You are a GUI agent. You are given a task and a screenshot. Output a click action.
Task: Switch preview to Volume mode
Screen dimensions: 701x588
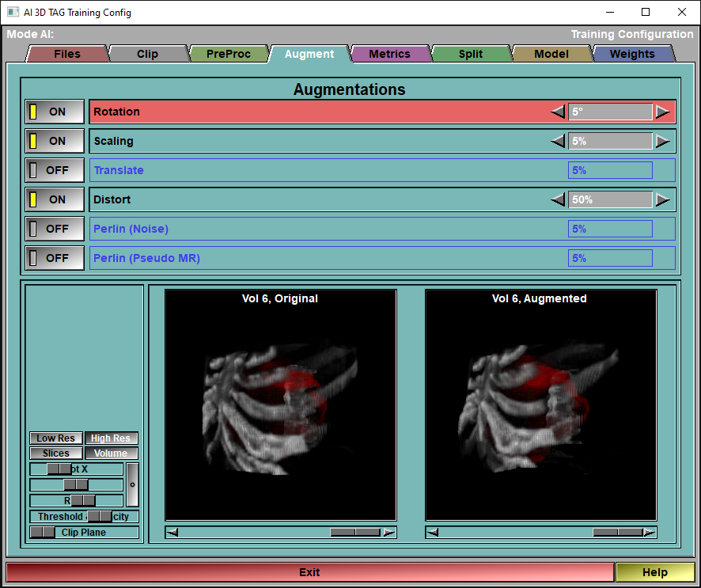pyautogui.click(x=111, y=453)
